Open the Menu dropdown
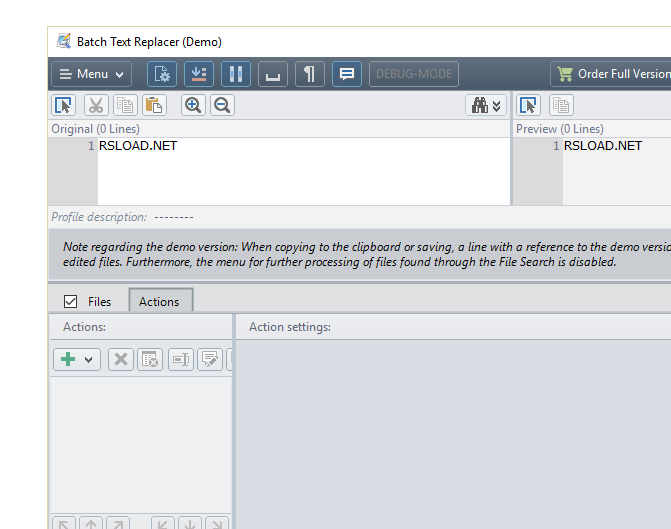This screenshot has width=671, height=529. coord(91,74)
